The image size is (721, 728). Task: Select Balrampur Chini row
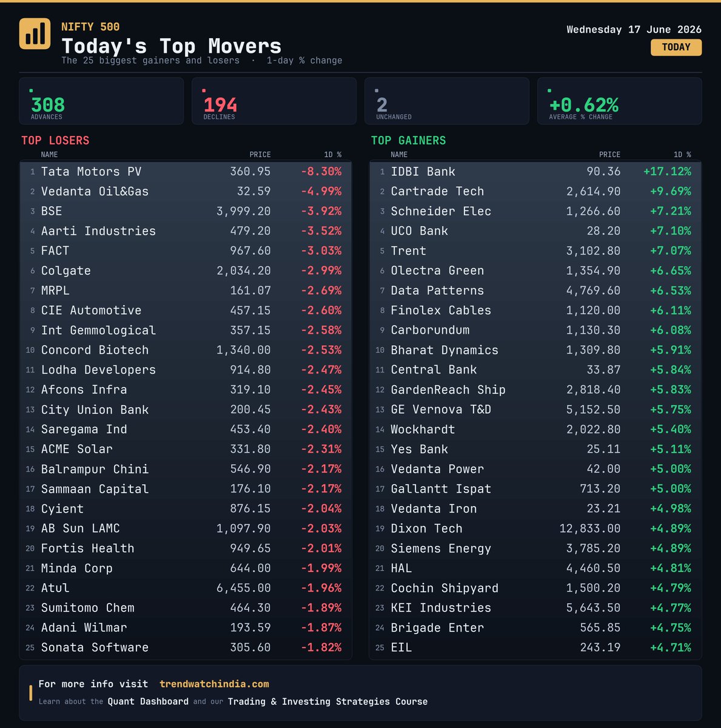(x=186, y=469)
